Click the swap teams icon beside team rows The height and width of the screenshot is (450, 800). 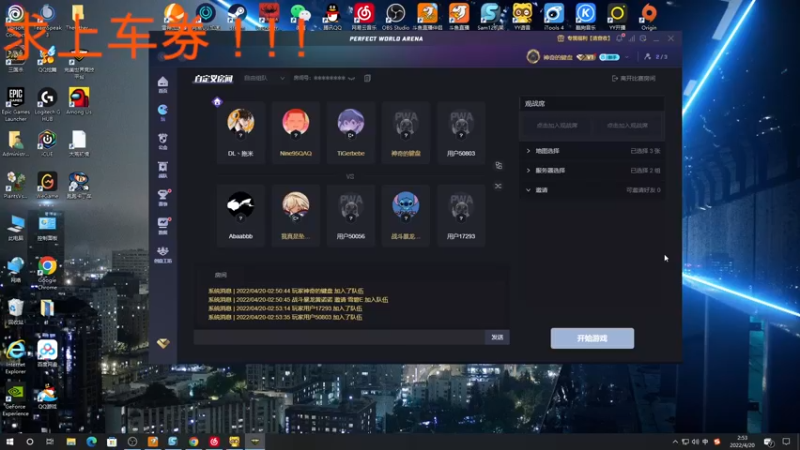(x=498, y=165)
